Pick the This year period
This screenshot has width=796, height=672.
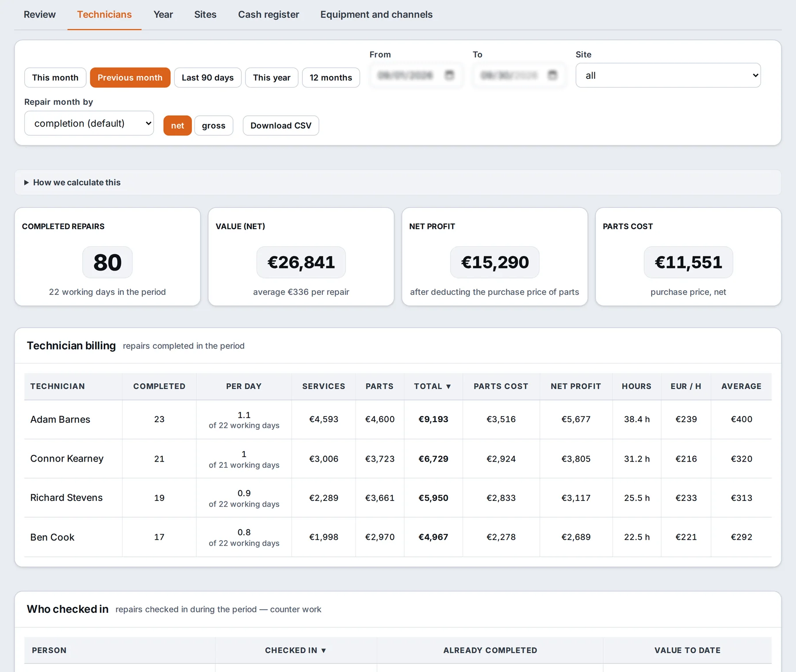point(272,77)
